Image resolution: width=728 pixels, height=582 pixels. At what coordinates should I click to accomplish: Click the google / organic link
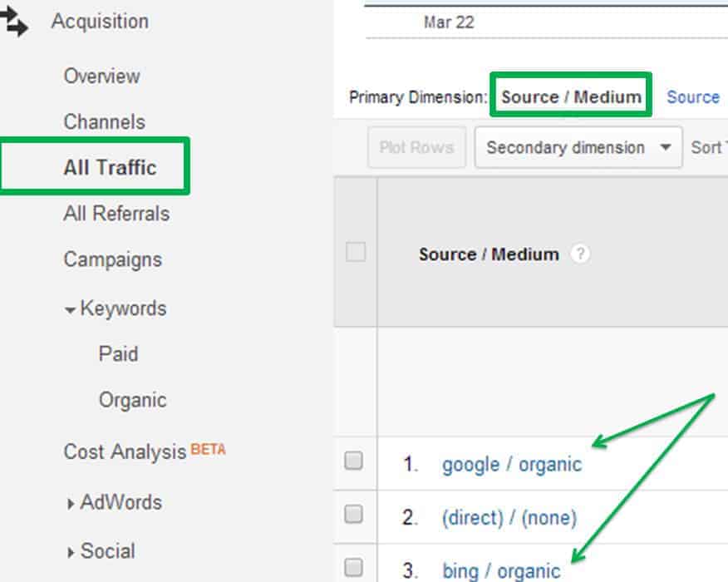512,465
